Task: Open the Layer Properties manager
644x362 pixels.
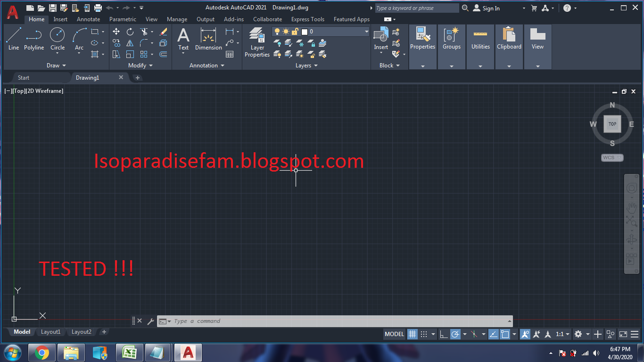Action: pyautogui.click(x=257, y=42)
